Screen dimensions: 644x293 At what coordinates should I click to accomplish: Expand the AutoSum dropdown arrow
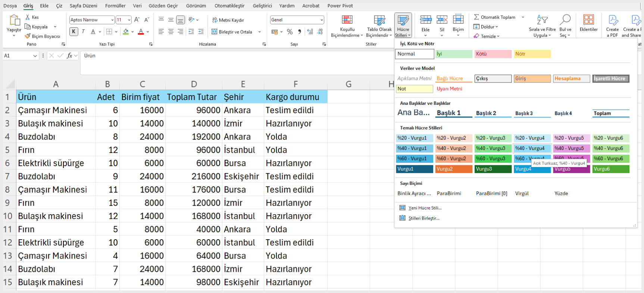click(523, 17)
